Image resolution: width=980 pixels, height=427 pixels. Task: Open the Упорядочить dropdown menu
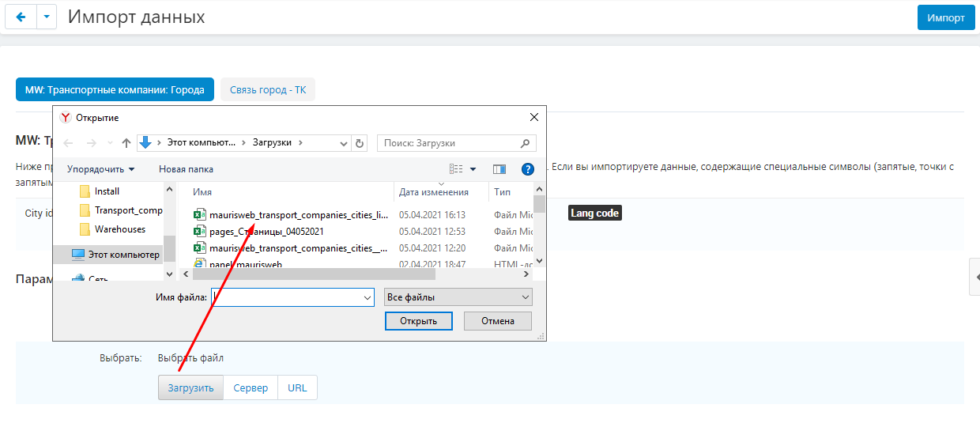click(100, 169)
